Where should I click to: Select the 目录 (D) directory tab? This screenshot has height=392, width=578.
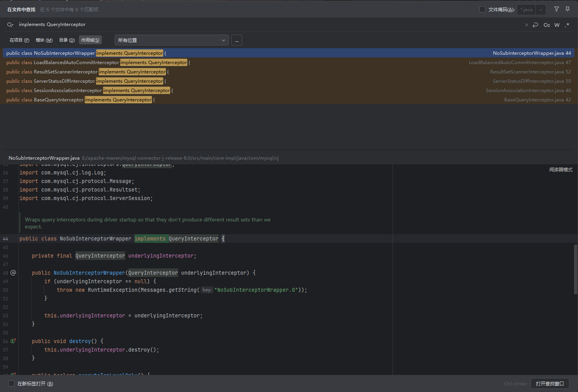coord(67,40)
